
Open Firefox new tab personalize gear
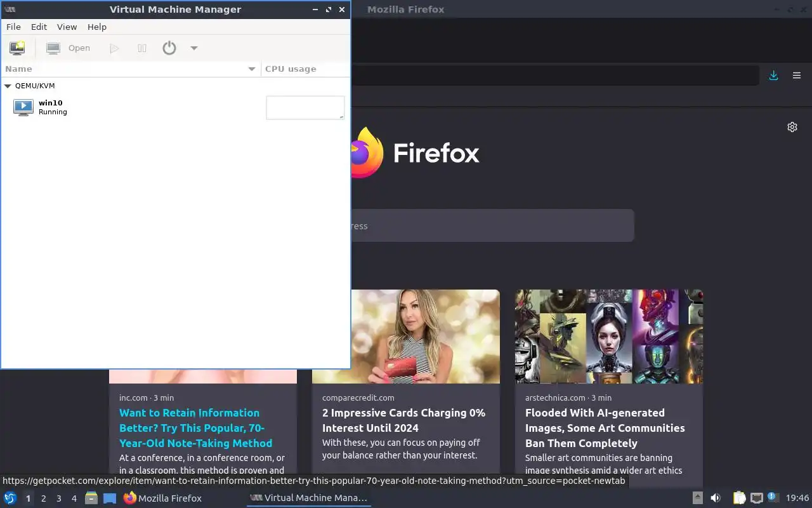[792, 127]
